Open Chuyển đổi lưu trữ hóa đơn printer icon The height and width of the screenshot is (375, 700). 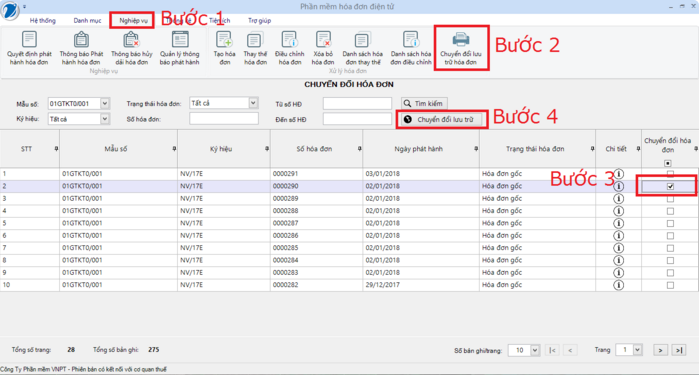(461, 39)
